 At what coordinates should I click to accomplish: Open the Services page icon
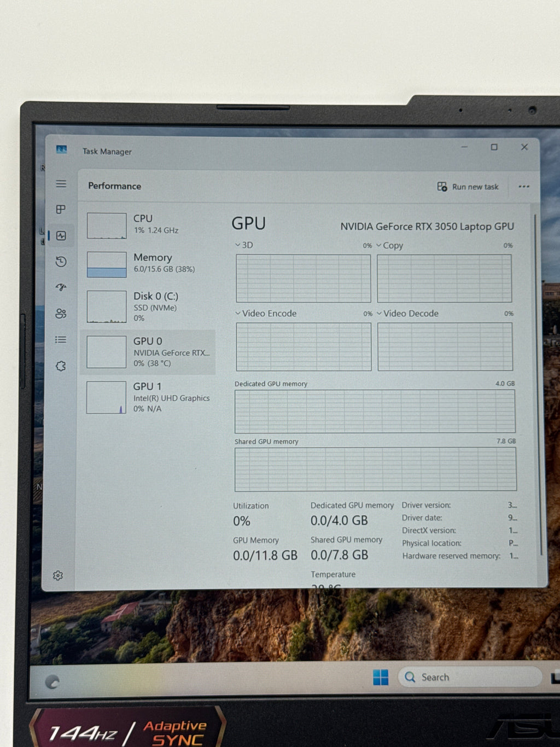click(61, 366)
